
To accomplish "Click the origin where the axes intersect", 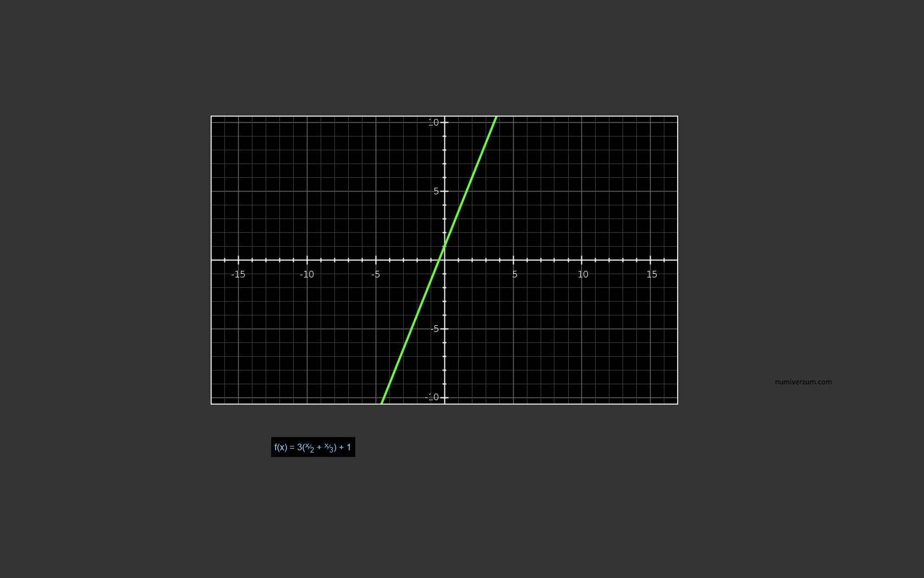I will tap(444, 260).
